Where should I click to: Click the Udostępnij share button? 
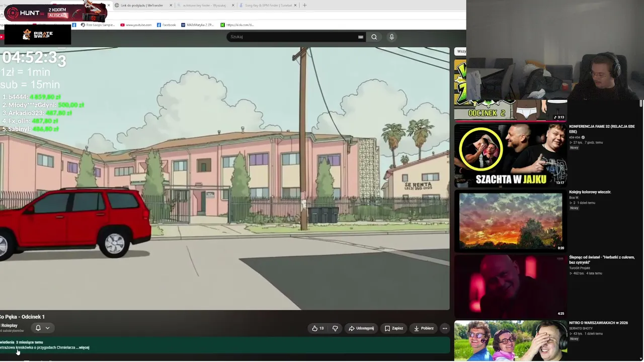click(361, 328)
